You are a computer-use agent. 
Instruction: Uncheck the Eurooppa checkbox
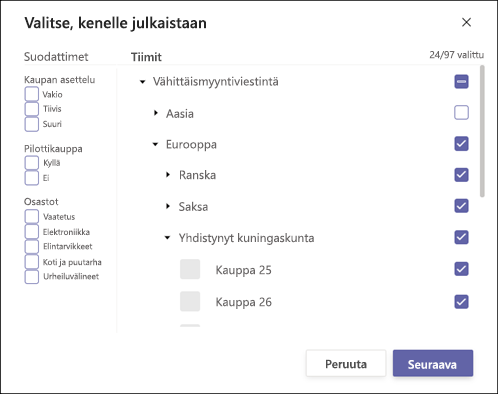(x=461, y=144)
